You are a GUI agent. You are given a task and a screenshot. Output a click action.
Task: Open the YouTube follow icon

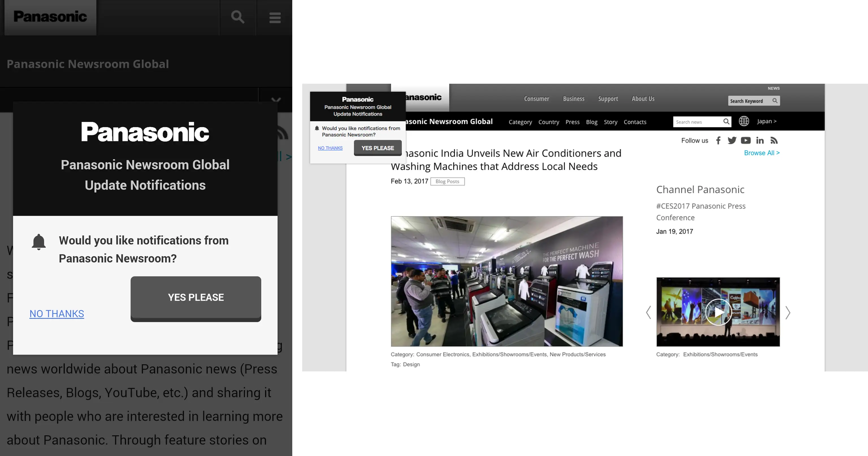(746, 140)
